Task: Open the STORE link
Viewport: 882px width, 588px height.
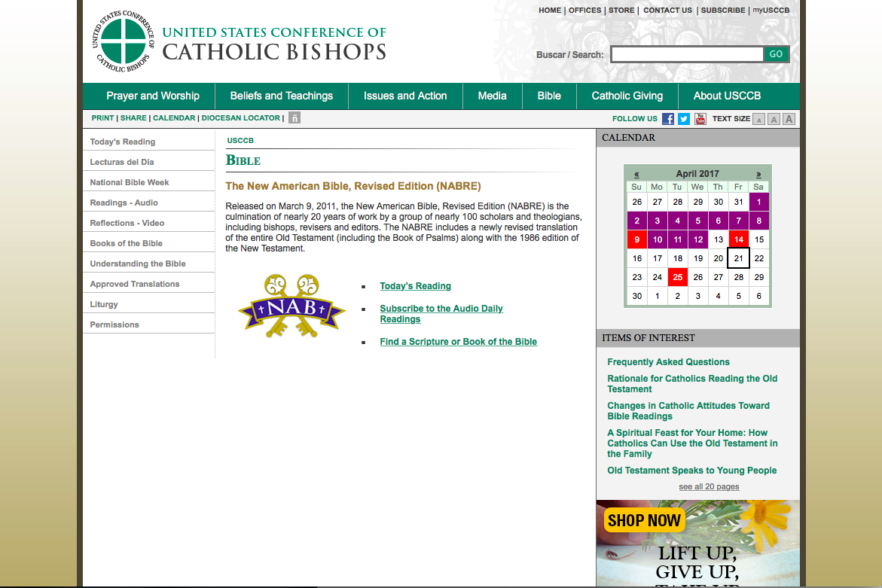Action: point(621,10)
